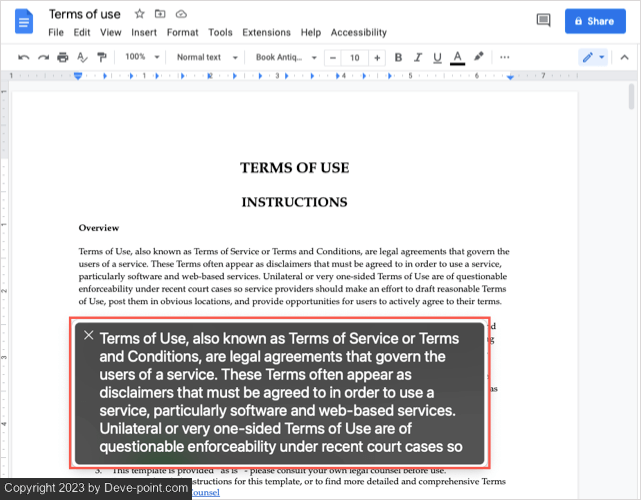This screenshot has width=641, height=500.
Task: Select the highlight color pen icon
Action: tap(478, 58)
